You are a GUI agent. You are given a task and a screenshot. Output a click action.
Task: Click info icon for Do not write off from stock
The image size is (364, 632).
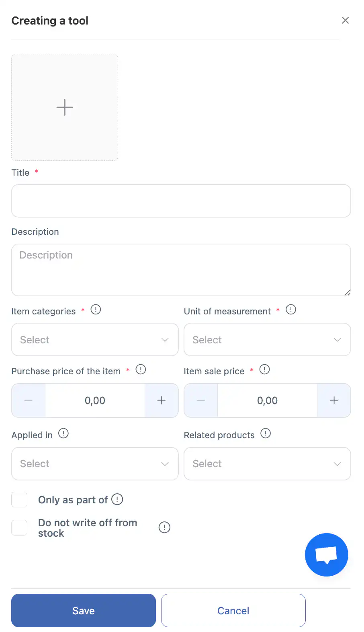[x=164, y=527]
